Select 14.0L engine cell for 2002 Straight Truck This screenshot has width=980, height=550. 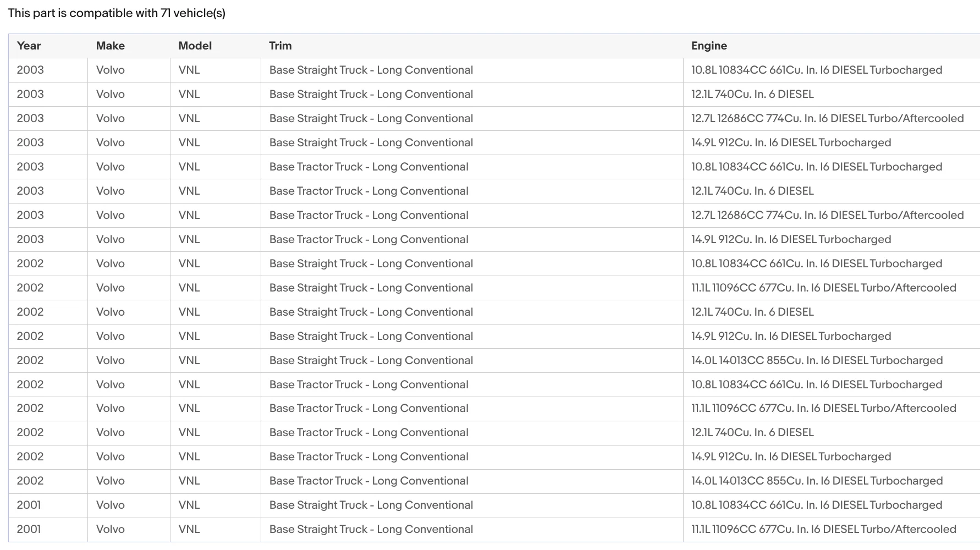point(832,360)
